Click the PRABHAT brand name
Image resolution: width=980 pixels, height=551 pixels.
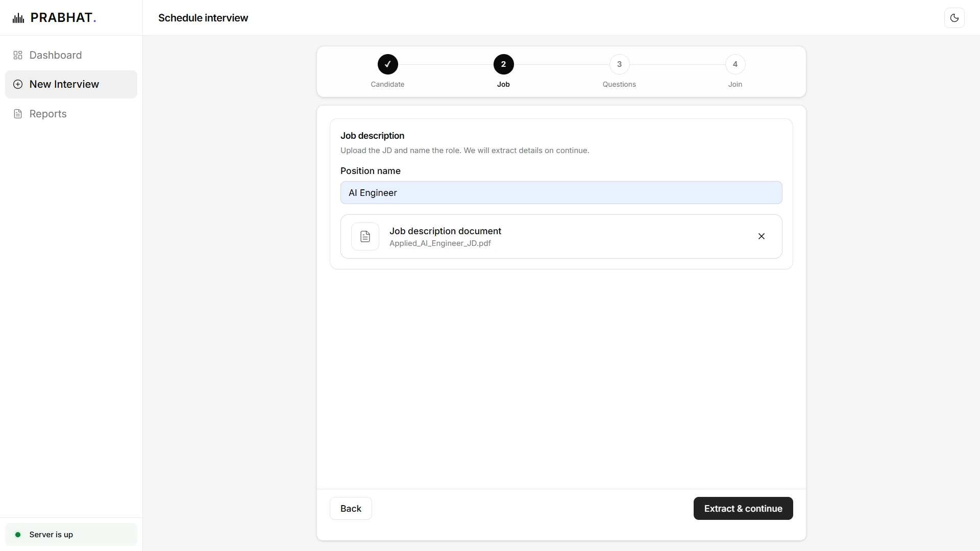(63, 18)
